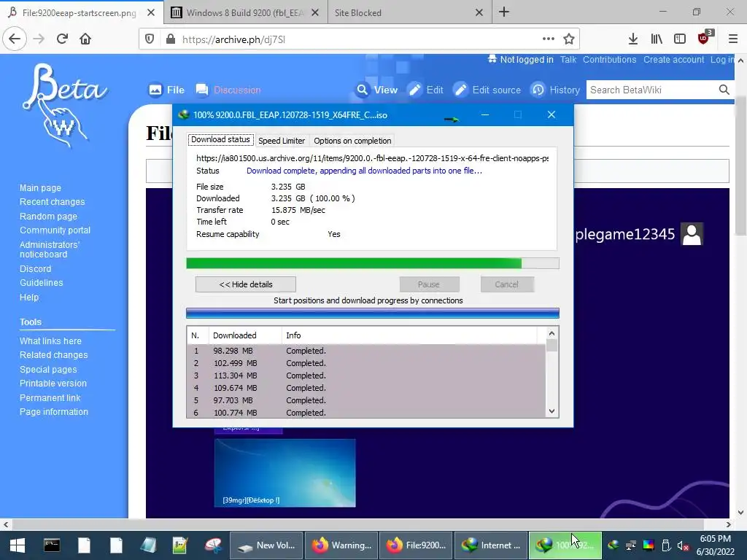Open uBlock Origin extension icon
This screenshot has width=747, height=560.
tap(704, 38)
